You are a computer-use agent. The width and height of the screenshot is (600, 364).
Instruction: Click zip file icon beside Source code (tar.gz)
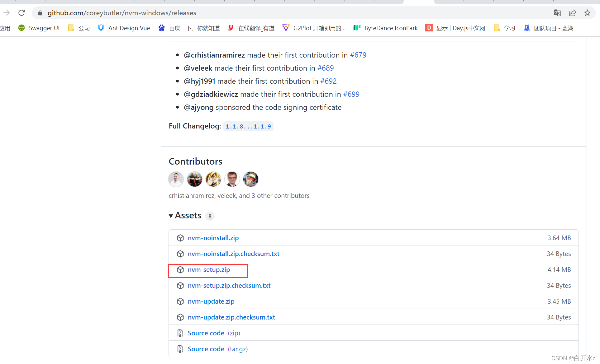180,349
